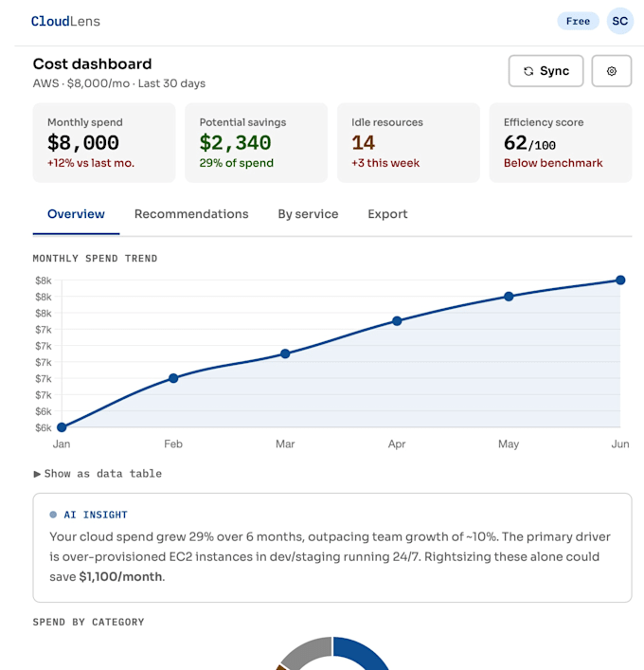Click the Efficiency score 62/100 card
Viewport: 644px width, 670px height.
[x=561, y=143]
